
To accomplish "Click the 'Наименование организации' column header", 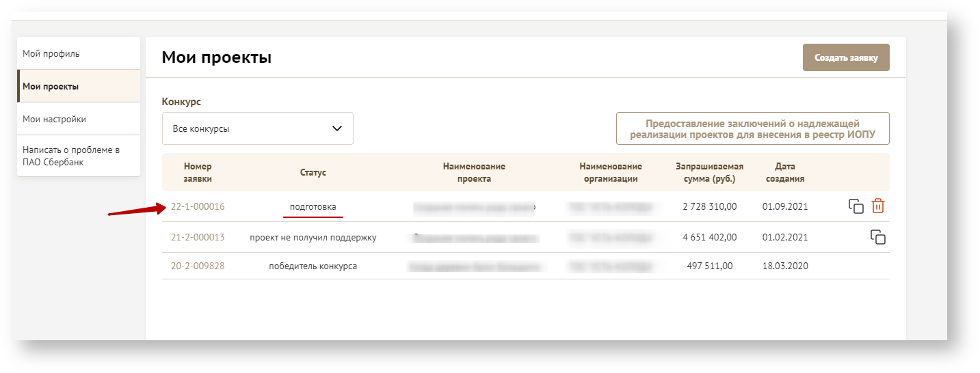I will 610,172.
